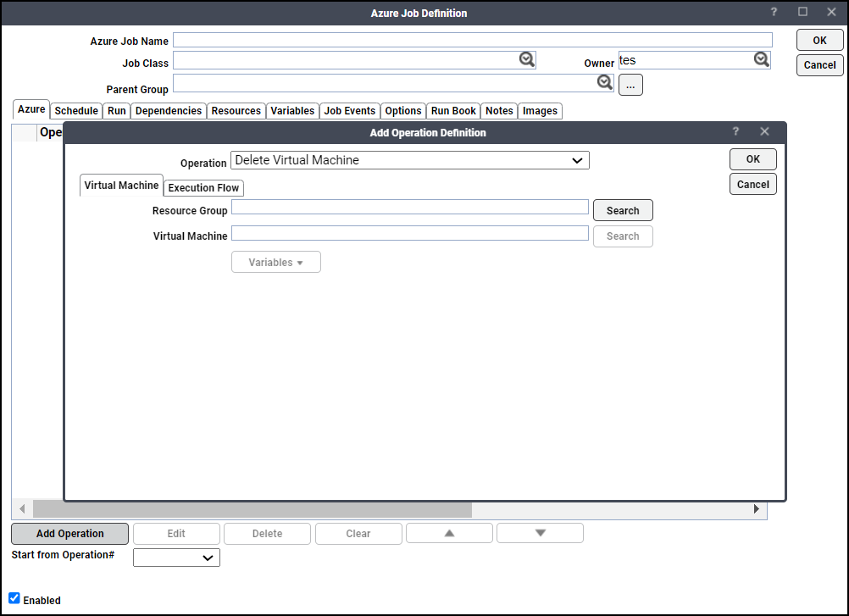Close the Add Operation Definition dialog

point(764,131)
